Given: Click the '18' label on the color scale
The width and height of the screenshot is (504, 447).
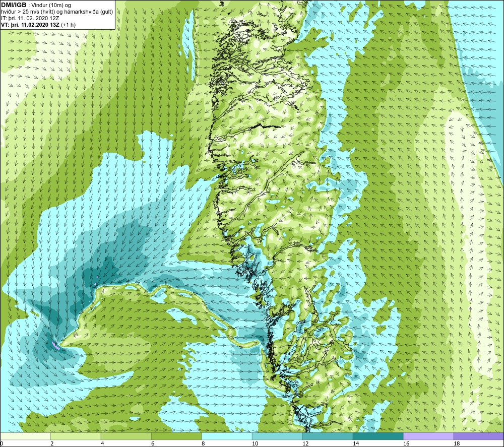Looking at the screenshot, I should coord(457,443).
